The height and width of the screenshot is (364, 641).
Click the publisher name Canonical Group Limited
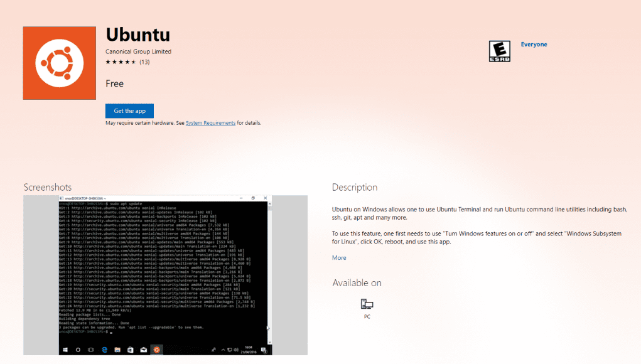138,51
